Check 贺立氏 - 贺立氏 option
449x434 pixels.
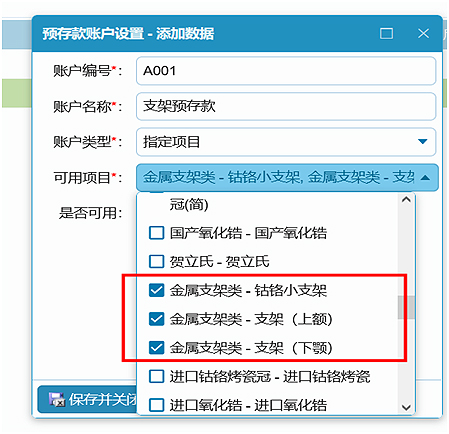pos(156,261)
